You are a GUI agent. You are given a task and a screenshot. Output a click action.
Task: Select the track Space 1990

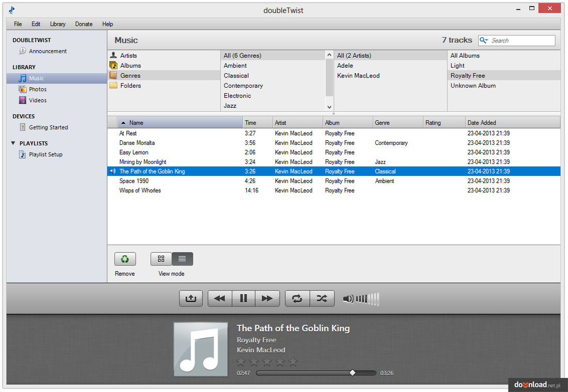click(334, 181)
